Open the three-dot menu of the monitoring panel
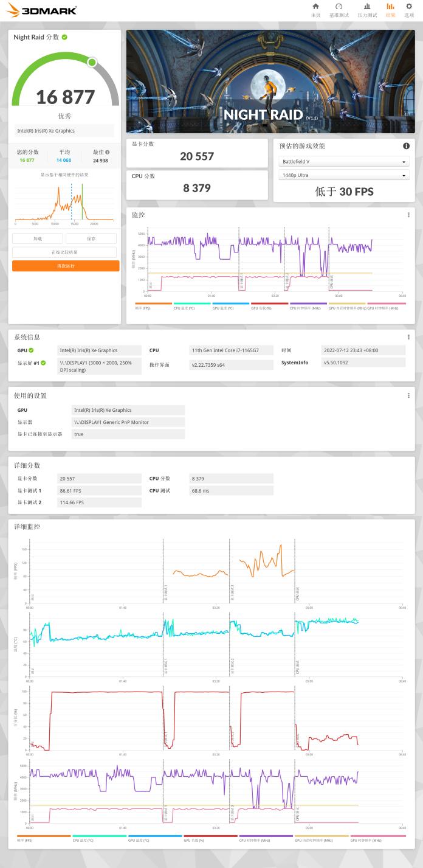 [408, 215]
